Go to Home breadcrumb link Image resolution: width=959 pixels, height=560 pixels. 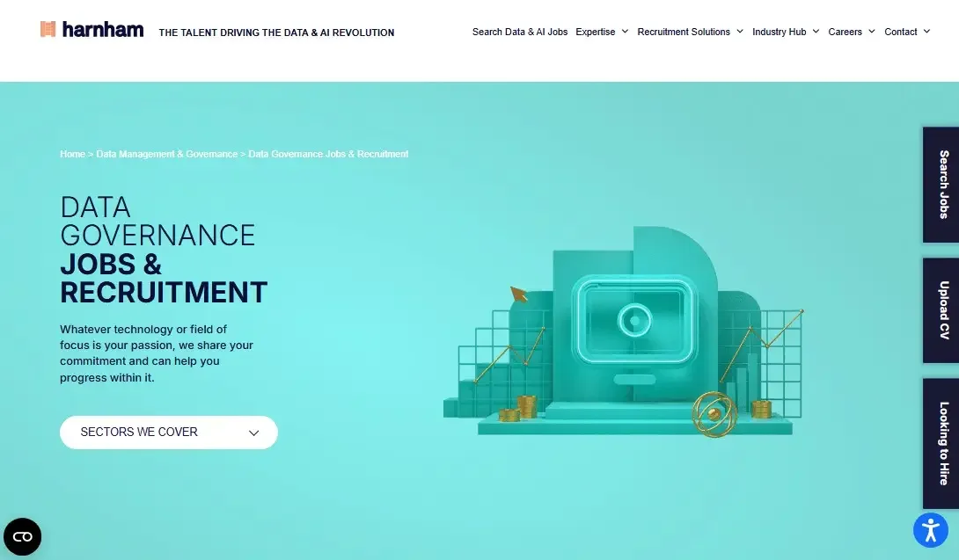[x=72, y=154]
